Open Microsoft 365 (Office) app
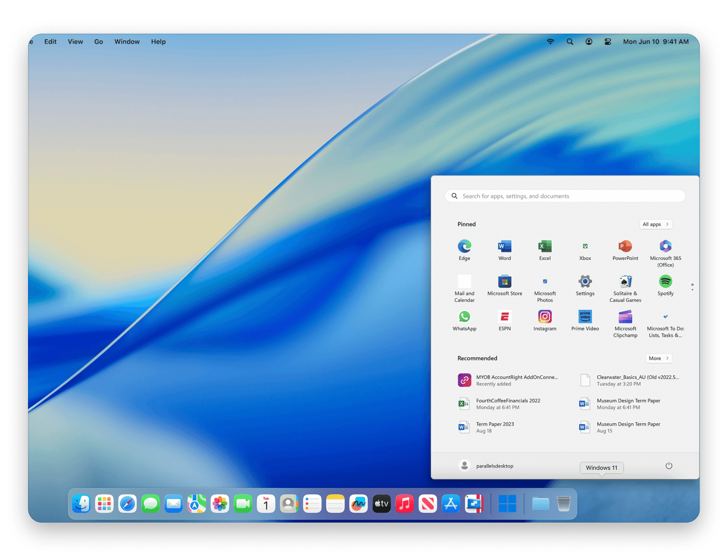The image size is (728, 560). pyautogui.click(x=665, y=253)
